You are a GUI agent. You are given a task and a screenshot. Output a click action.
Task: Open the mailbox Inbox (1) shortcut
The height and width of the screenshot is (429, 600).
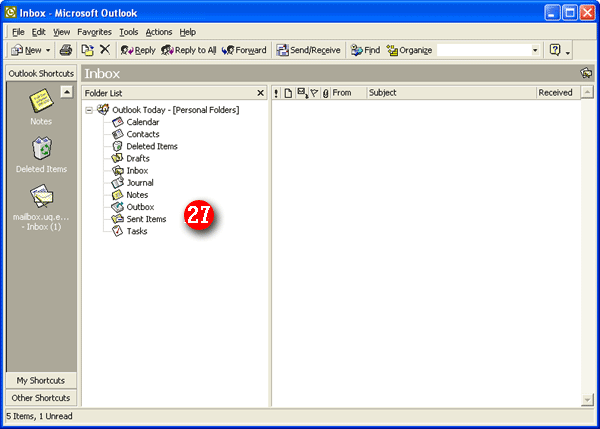pos(41,196)
